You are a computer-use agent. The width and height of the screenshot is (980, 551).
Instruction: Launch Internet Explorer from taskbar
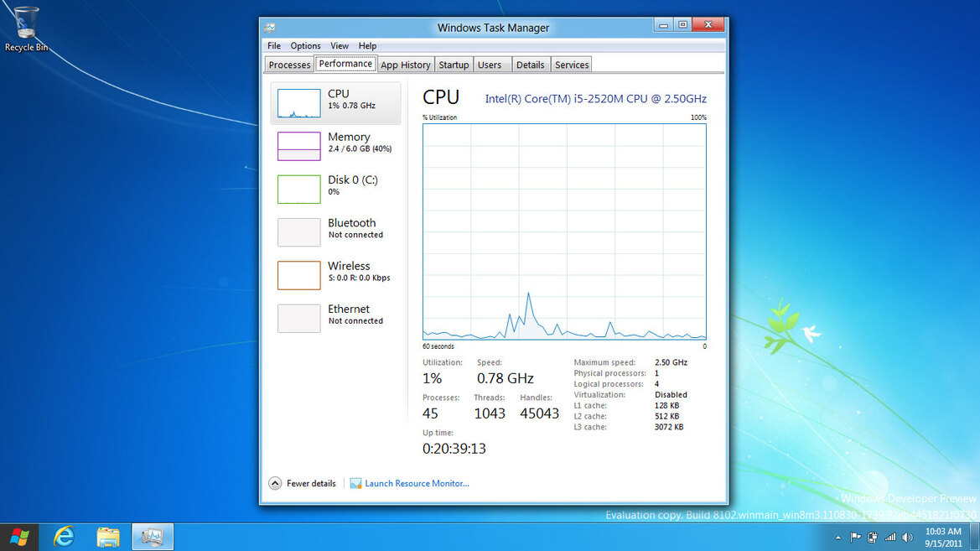click(x=64, y=537)
